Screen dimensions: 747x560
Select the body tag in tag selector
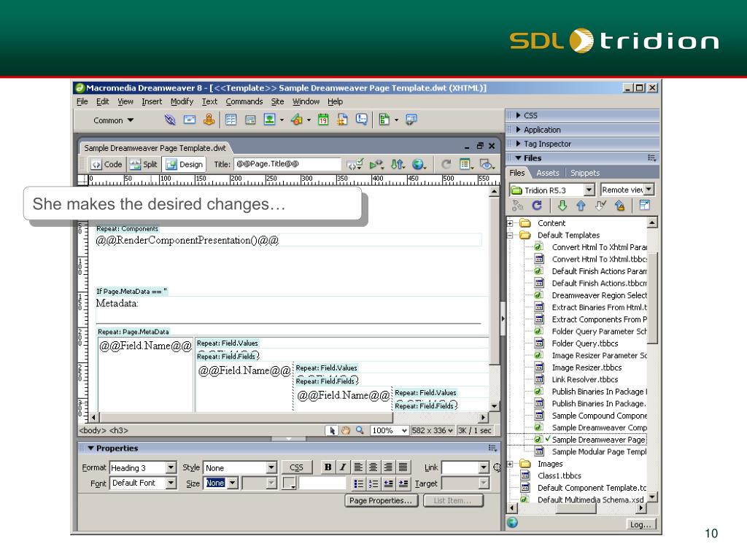pos(93,430)
